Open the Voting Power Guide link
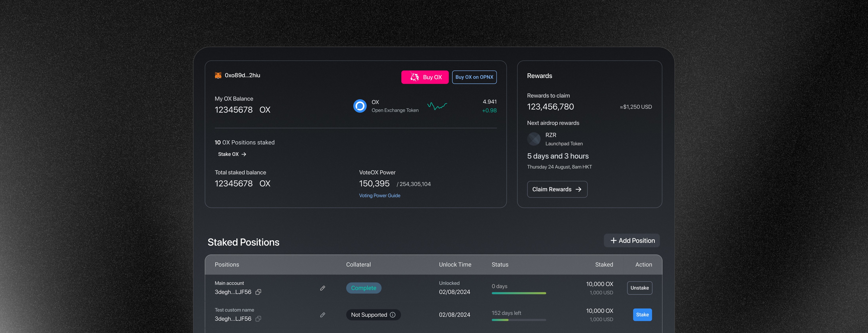The height and width of the screenshot is (333, 868). (x=379, y=196)
